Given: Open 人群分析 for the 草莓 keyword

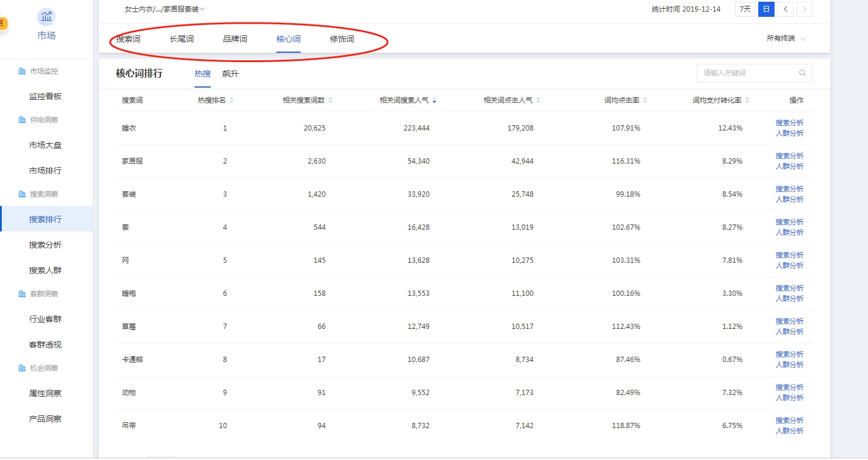Looking at the screenshot, I should pos(790,332).
